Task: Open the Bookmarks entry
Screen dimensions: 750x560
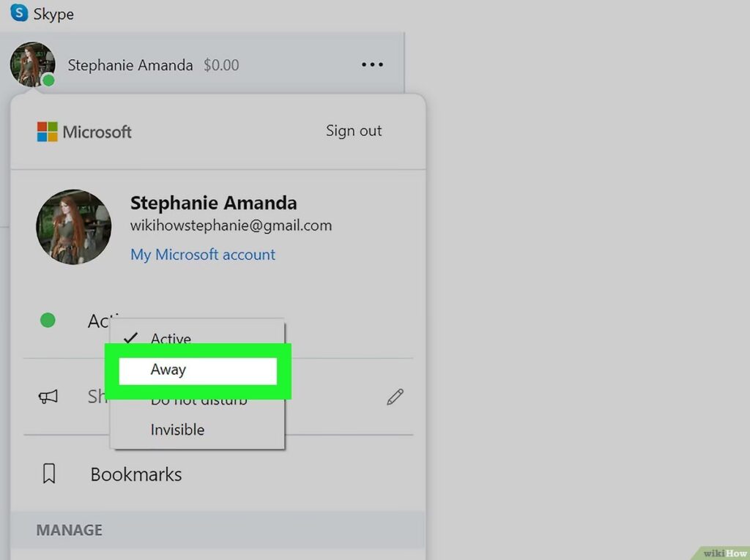Action: click(x=136, y=474)
